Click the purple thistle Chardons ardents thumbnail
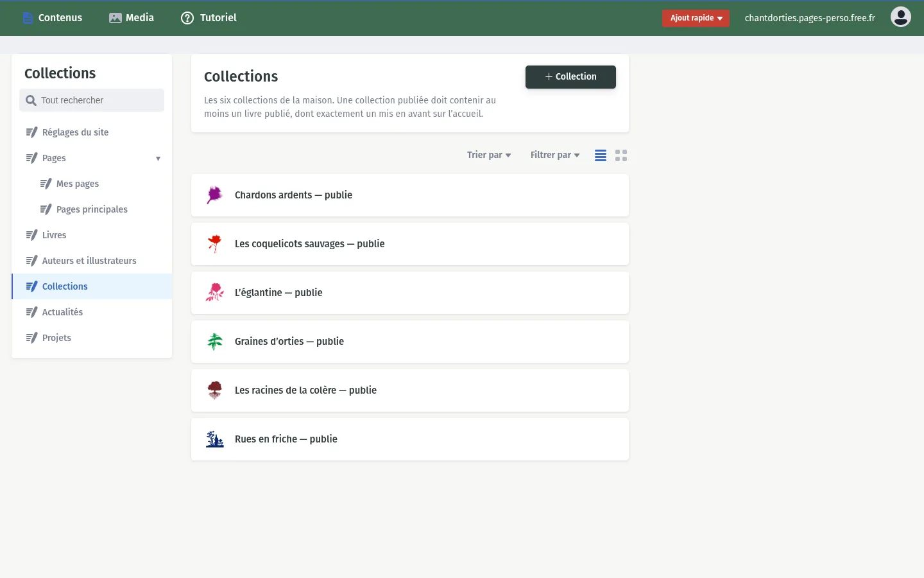 [x=214, y=195]
